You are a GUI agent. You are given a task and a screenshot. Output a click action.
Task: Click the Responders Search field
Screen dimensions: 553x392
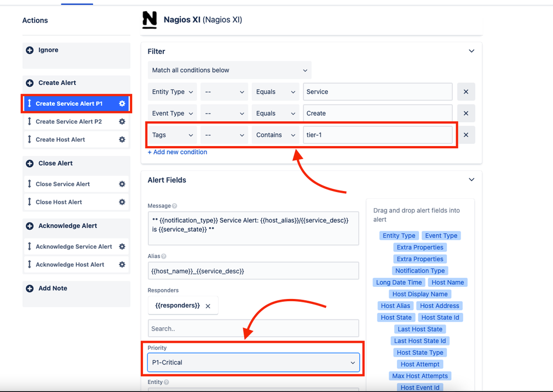point(254,328)
